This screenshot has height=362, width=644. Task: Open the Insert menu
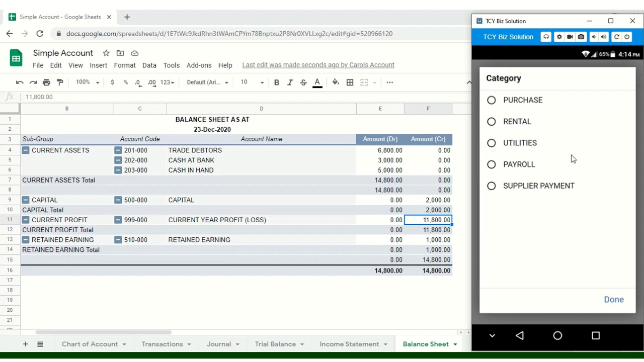point(98,65)
